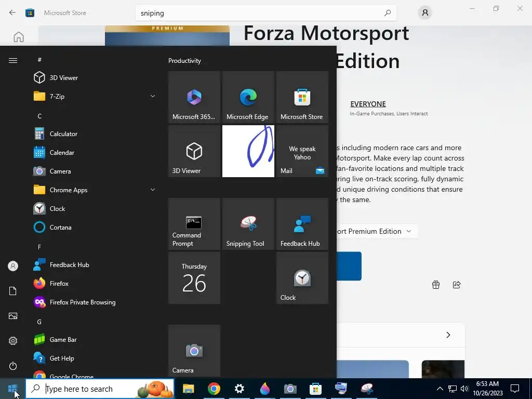Open the Premium Edition dropdown
The width and height of the screenshot is (532, 399).
(377, 231)
